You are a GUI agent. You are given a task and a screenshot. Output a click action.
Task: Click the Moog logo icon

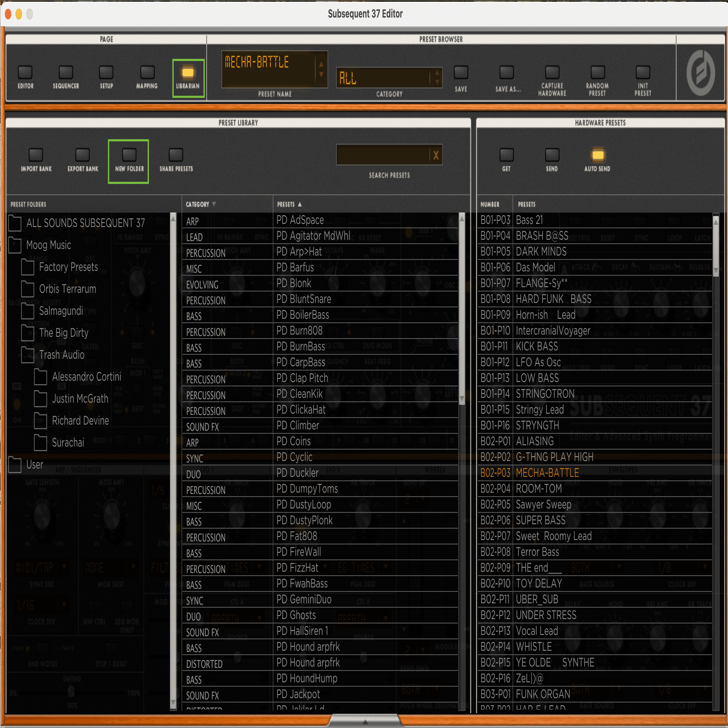[x=700, y=73]
